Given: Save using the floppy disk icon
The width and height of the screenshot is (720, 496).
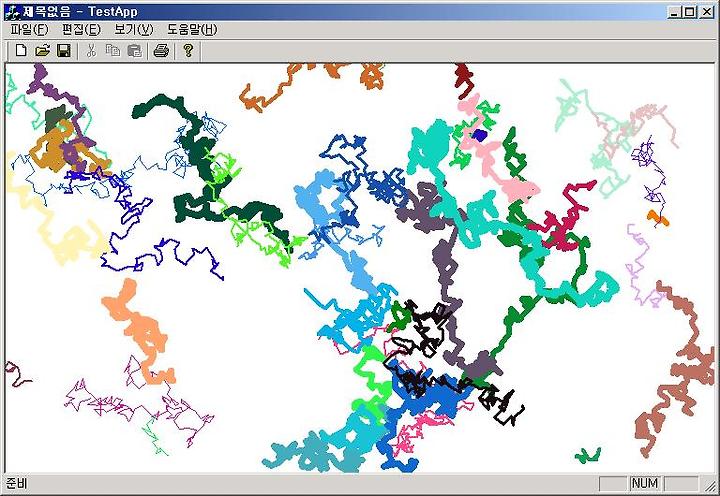Looking at the screenshot, I should 64,50.
